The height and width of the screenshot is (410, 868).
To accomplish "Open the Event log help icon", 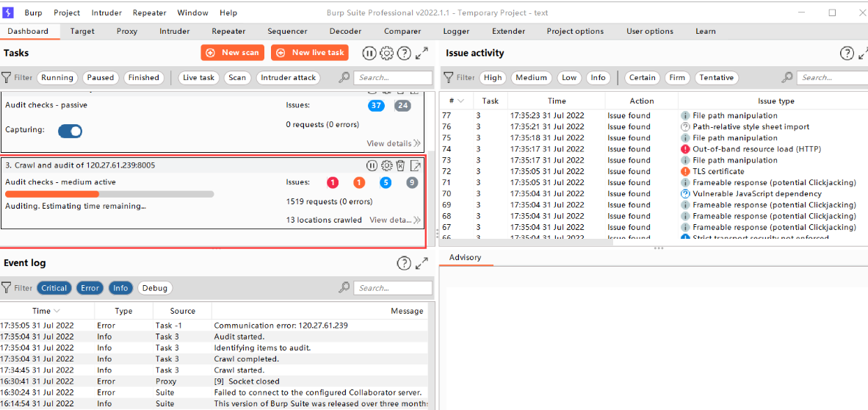I will (404, 264).
